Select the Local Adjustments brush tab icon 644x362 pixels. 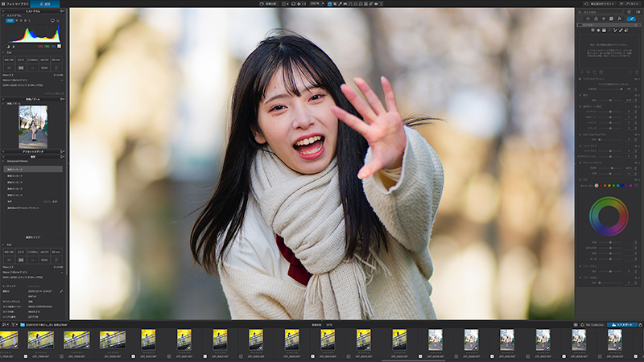coord(631,19)
